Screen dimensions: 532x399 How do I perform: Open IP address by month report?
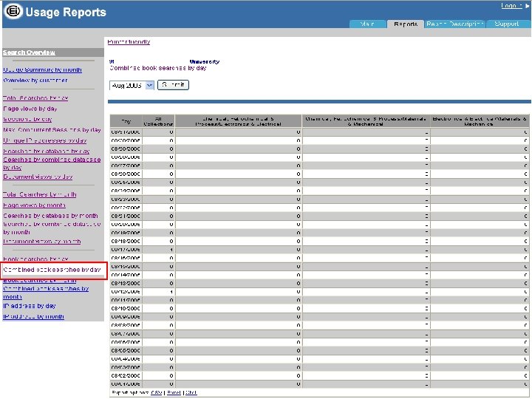pyautogui.click(x=33, y=316)
